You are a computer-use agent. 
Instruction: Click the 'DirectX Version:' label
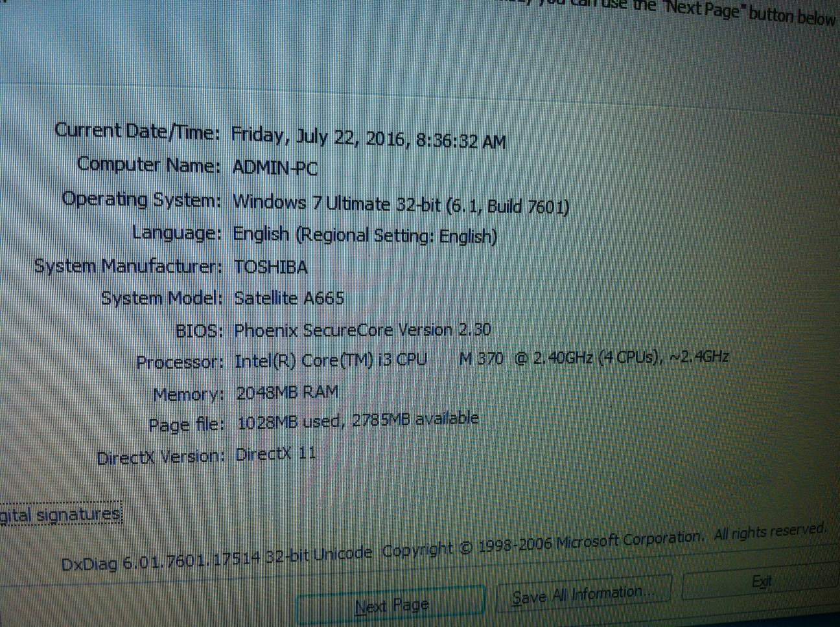(161, 457)
